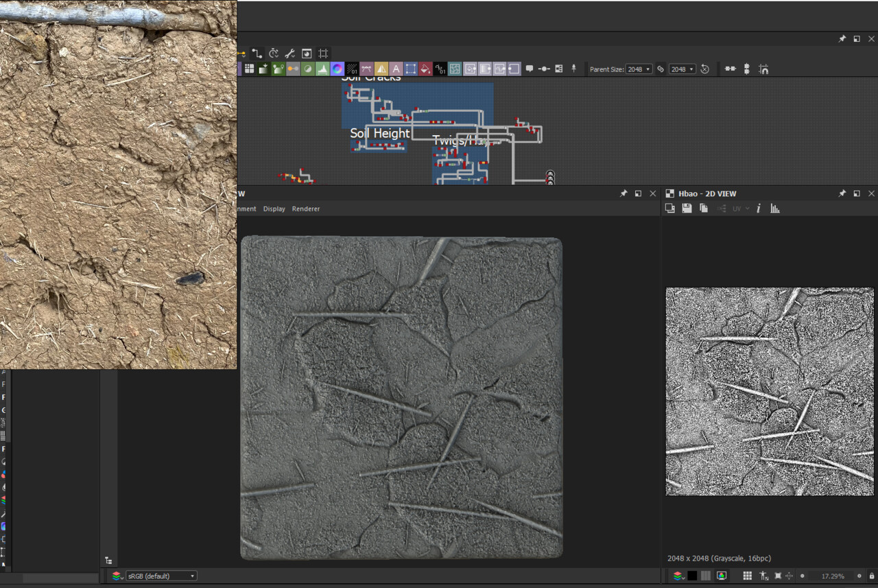878x588 pixels.
Task: Toggle the 2D view lock icon
Action: (872, 576)
